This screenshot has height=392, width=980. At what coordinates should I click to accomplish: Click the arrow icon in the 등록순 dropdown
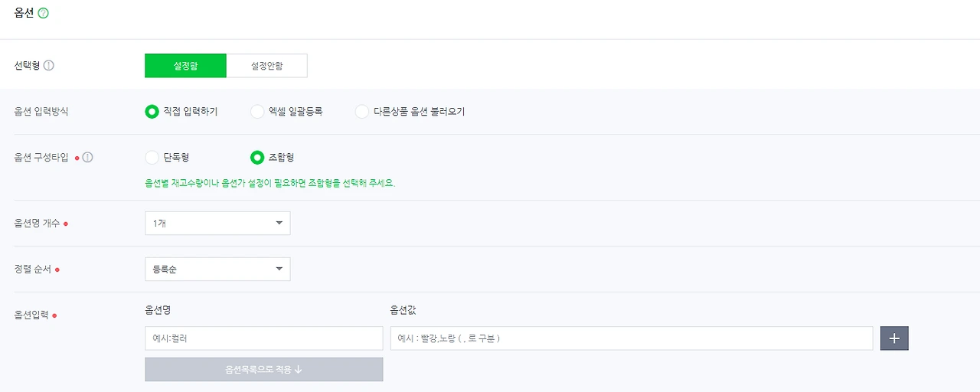pyautogui.click(x=279, y=269)
